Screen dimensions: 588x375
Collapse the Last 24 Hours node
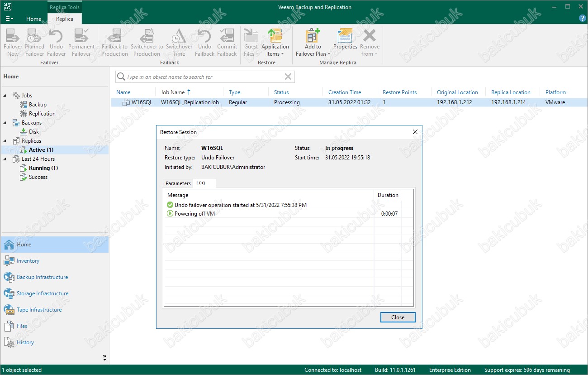pos(5,159)
